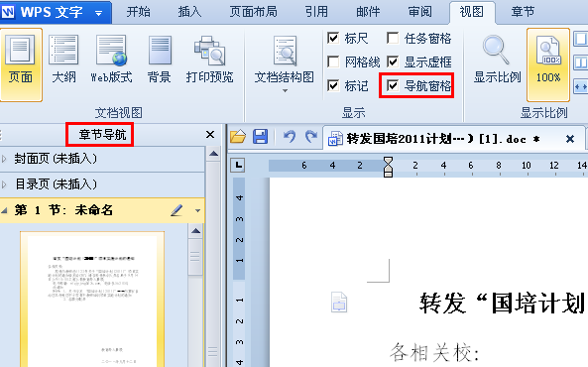Open the 引用 ribbon tab
This screenshot has height=367, width=588.
[316, 12]
